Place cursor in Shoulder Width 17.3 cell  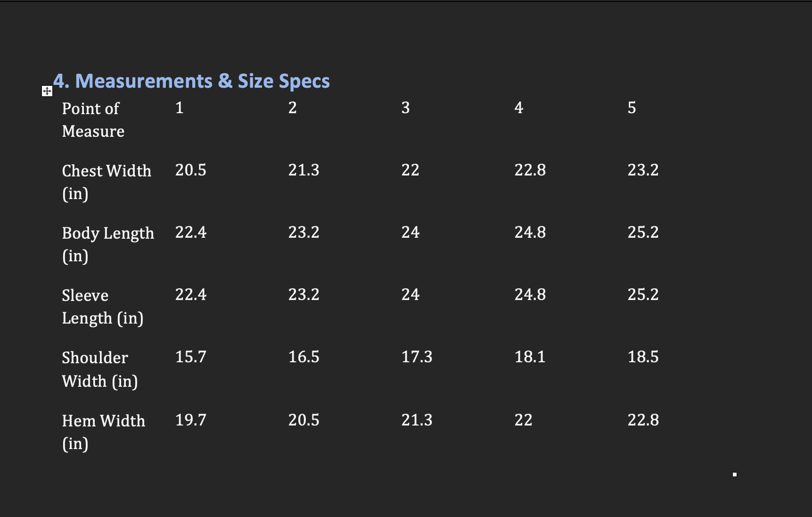coord(417,357)
